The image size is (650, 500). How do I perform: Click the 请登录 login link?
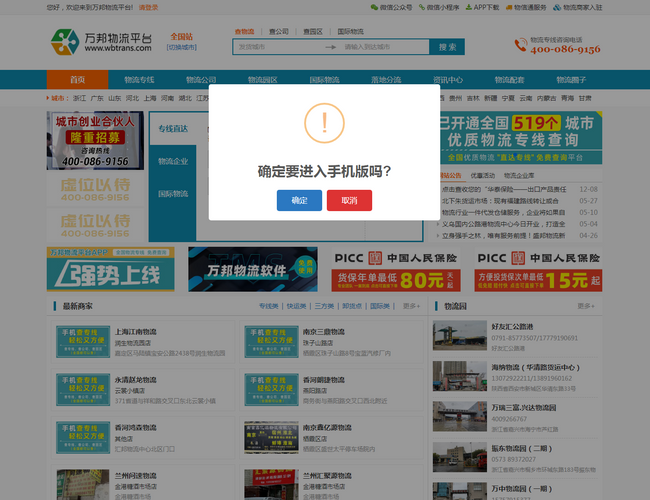point(148,7)
